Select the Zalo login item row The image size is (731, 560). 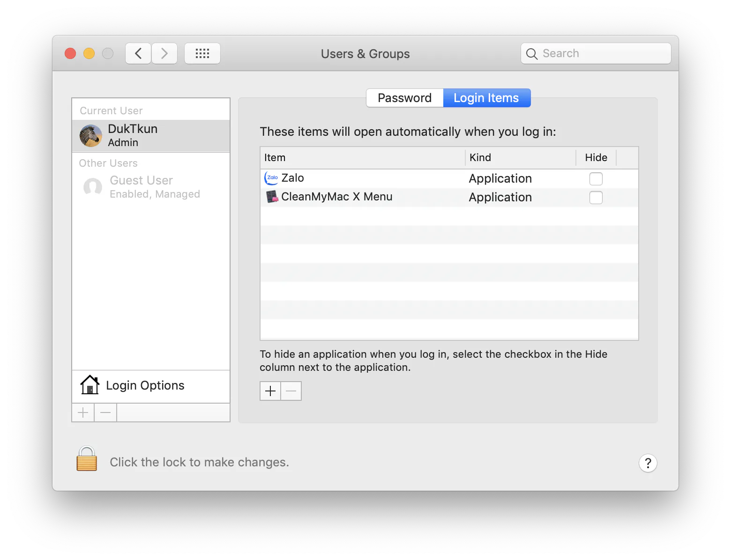click(449, 178)
